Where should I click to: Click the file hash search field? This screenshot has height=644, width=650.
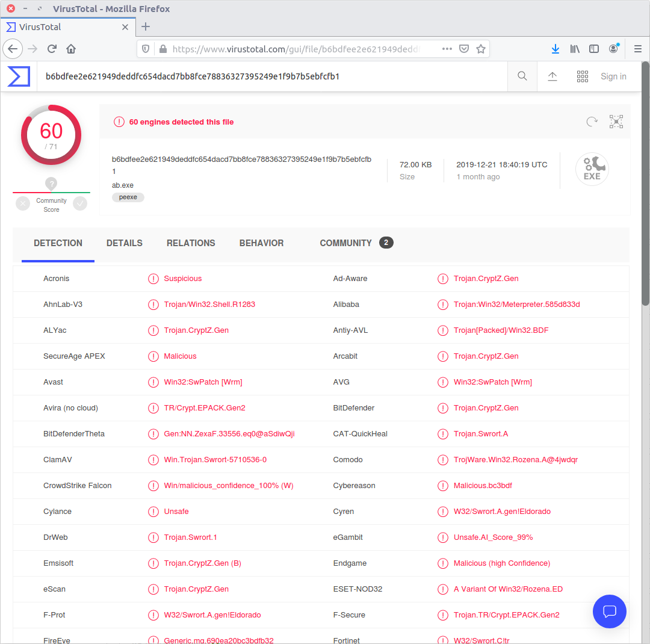tap(271, 76)
